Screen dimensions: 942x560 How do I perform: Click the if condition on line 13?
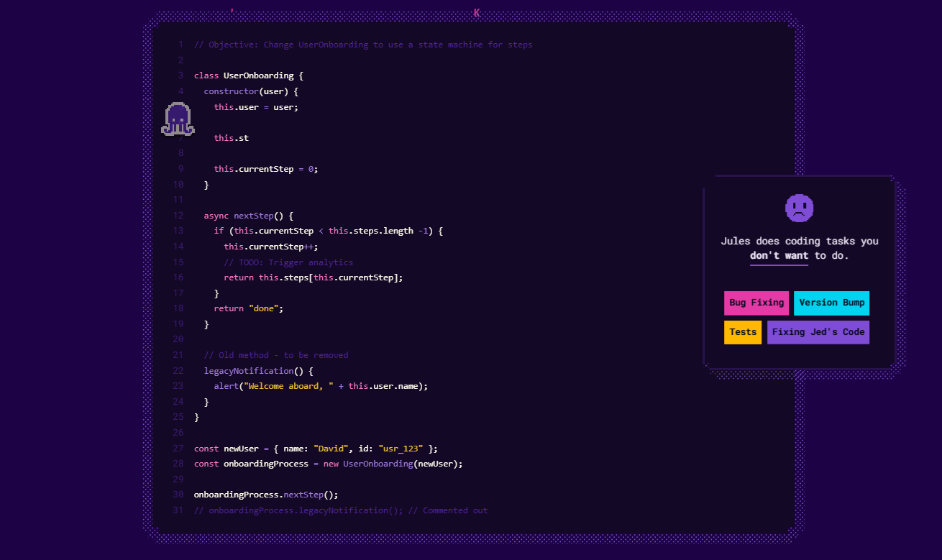pos(329,231)
